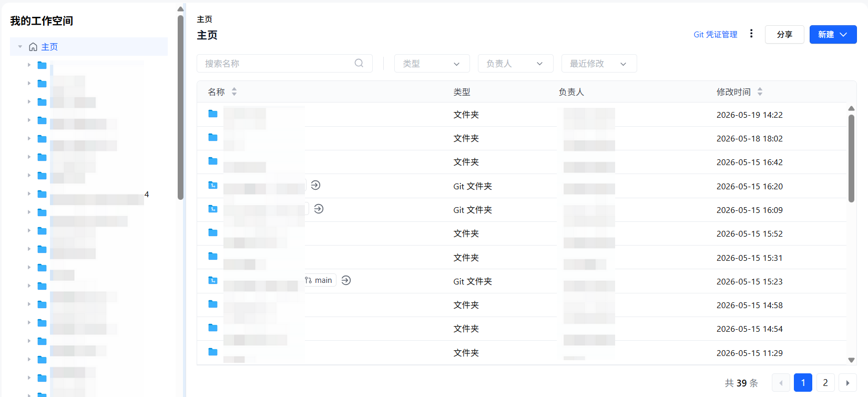Image resolution: width=868 pixels, height=397 pixels.
Task: Click the 分享 button
Action: click(784, 34)
